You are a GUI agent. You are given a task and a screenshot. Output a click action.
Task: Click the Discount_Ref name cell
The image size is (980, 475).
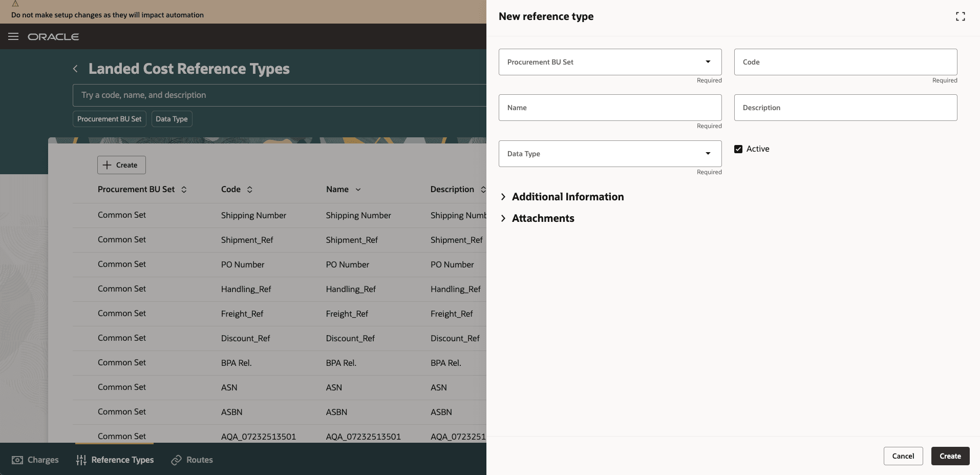[x=351, y=339]
